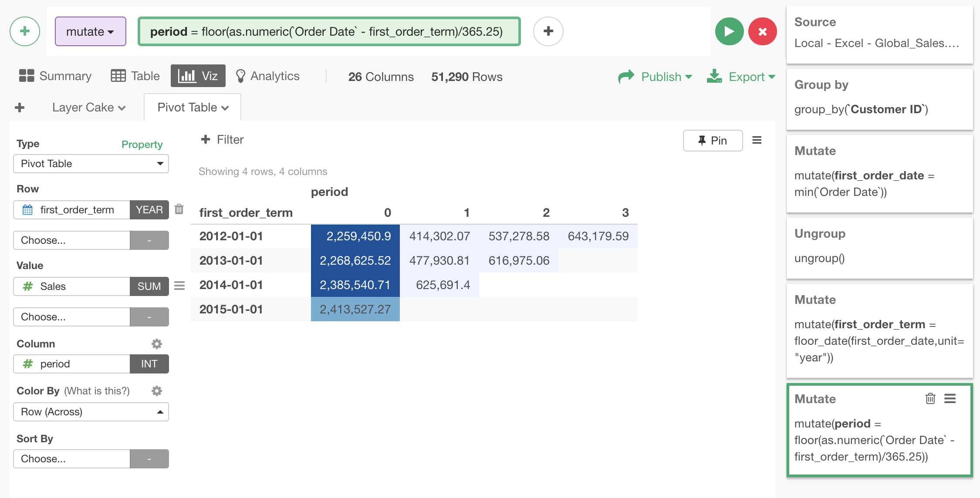Delete the period Mutate step trash icon
Image resolution: width=980 pixels, height=498 pixels.
(930, 398)
